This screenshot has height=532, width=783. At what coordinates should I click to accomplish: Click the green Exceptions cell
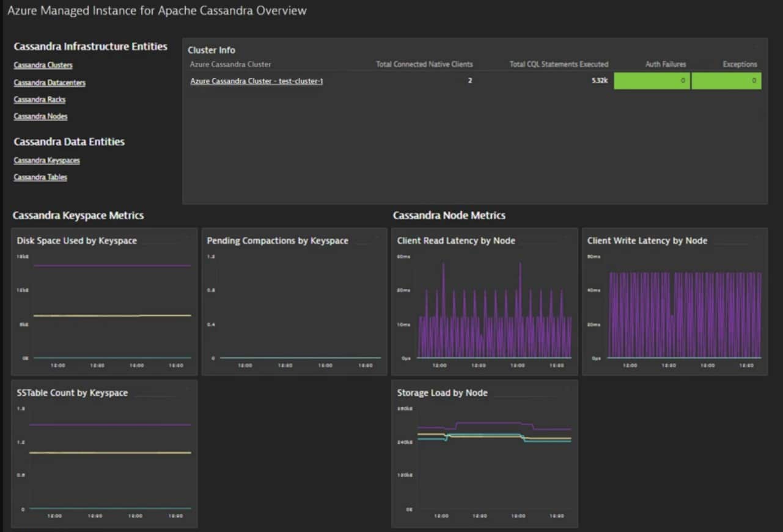pyautogui.click(x=726, y=80)
